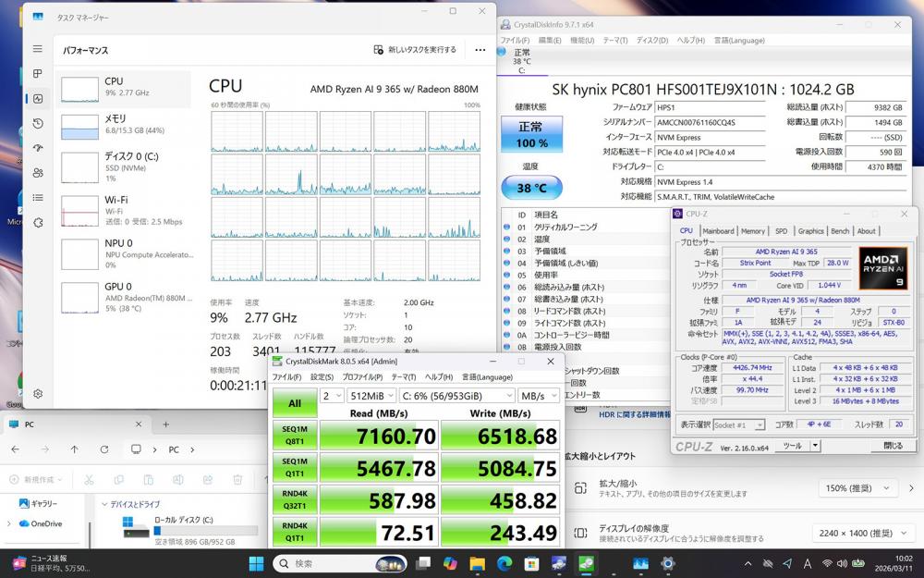Open the Microsoft Store from the taskbar
Image resolution: width=924 pixels, height=578 pixels.
point(531,563)
